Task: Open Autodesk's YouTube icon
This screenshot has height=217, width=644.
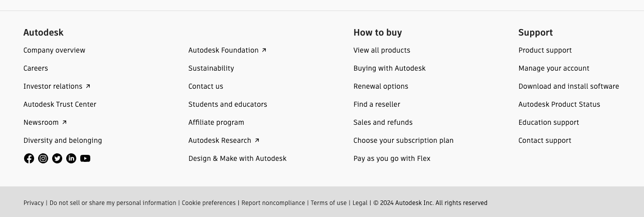Action: pyautogui.click(x=85, y=158)
